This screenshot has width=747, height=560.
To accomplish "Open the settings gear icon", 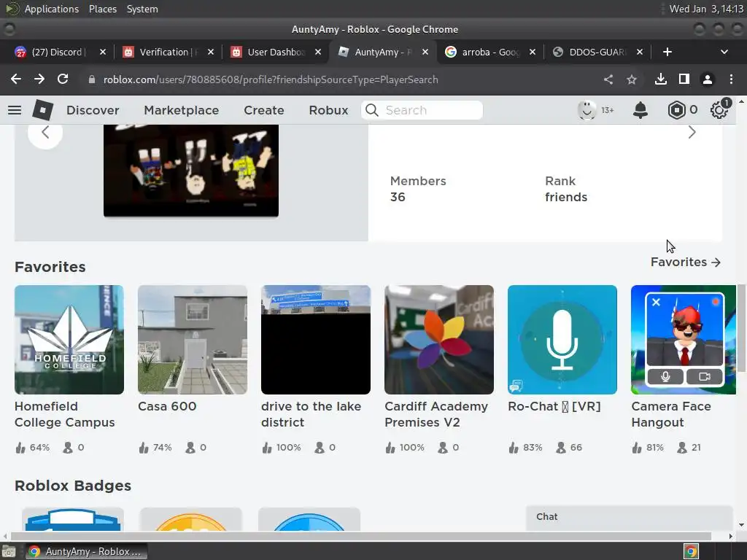I will click(x=719, y=110).
